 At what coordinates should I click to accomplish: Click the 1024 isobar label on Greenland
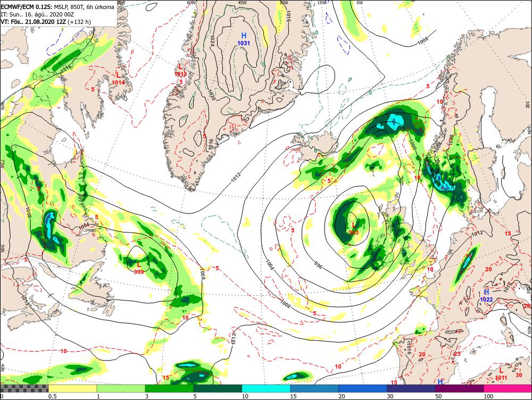pos(212,40)
